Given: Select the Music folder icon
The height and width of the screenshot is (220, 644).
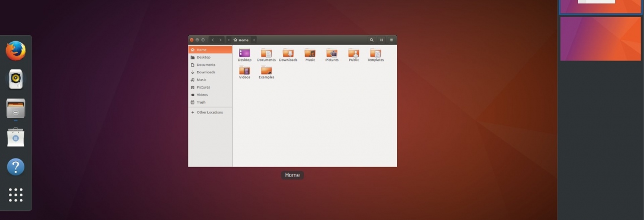Looking at the screenshot, I should click(x=310, y=55).
